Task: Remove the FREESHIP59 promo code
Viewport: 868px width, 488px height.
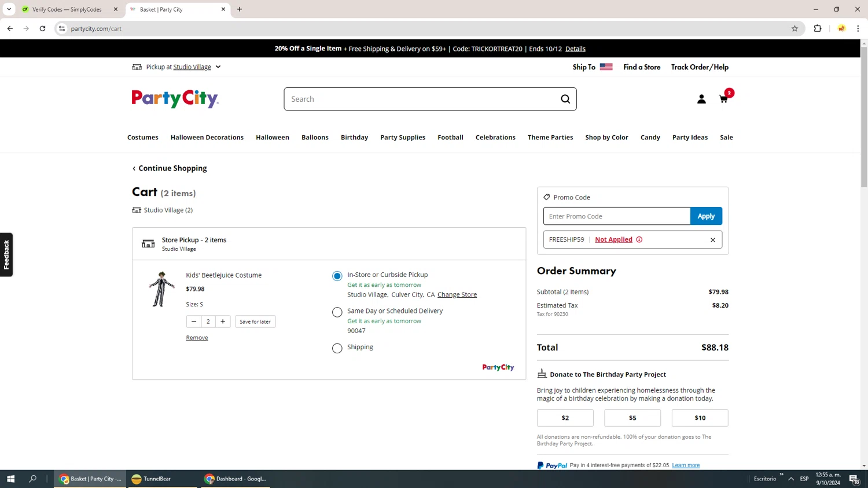Action: coord(713,240)
